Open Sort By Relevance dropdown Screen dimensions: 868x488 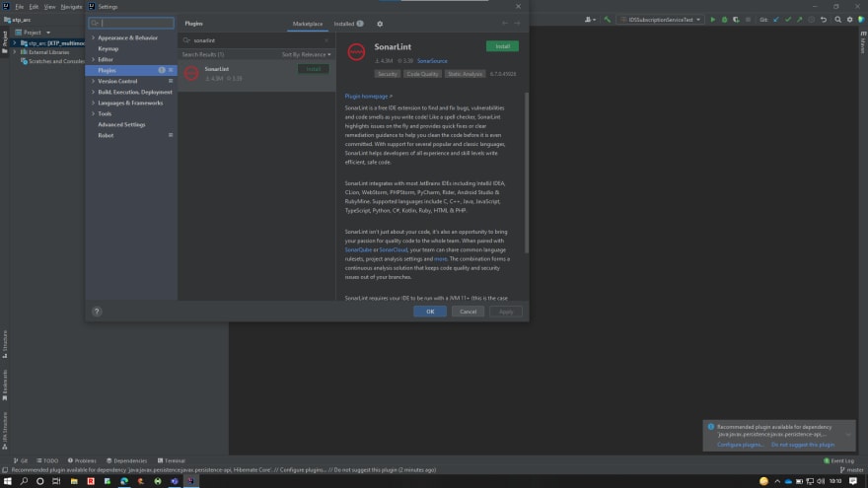[306, 54]
